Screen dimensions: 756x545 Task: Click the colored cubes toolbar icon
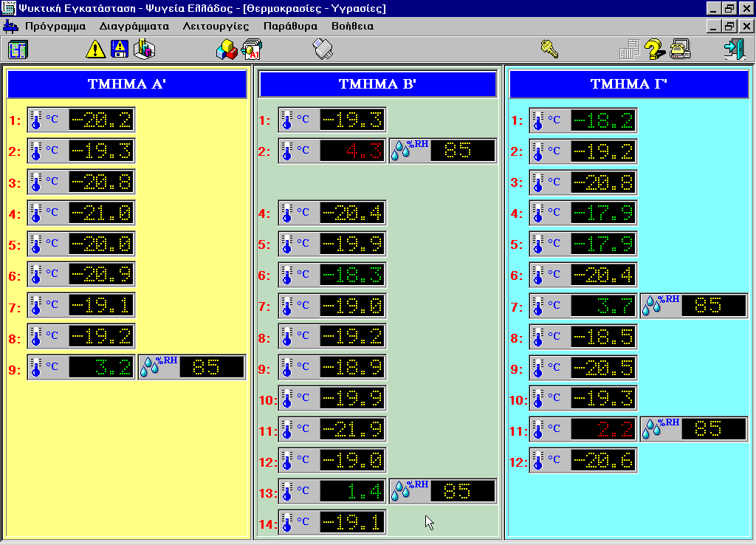point(226,50)
